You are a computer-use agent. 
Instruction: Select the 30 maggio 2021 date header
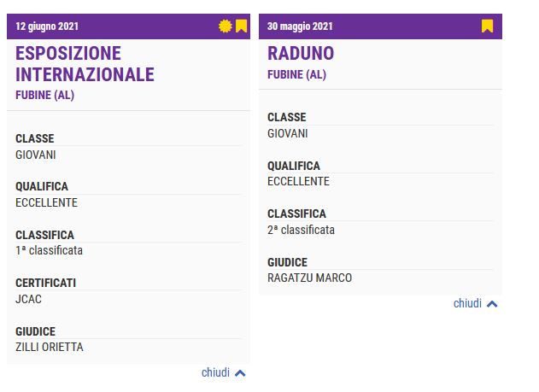(x=300, y=26)
